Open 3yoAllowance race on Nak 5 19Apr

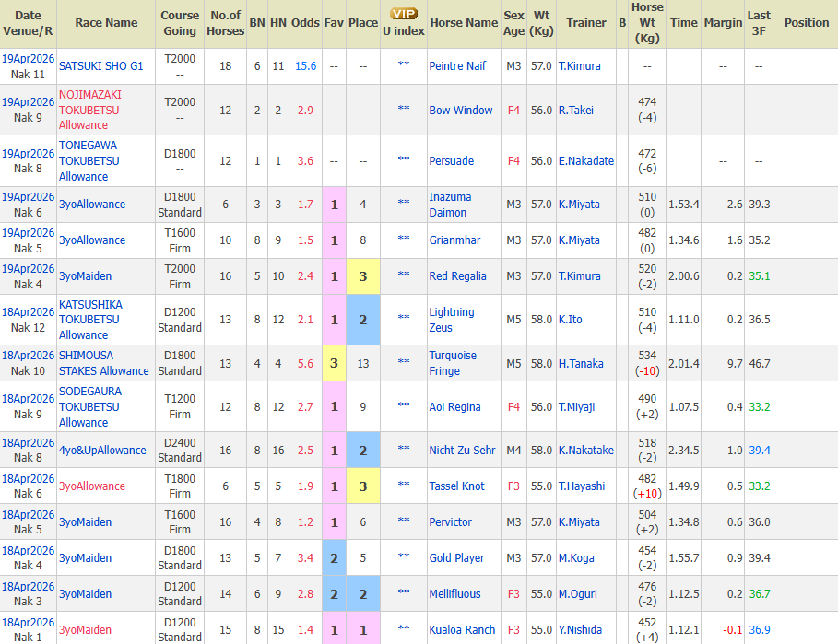[92, 240]
